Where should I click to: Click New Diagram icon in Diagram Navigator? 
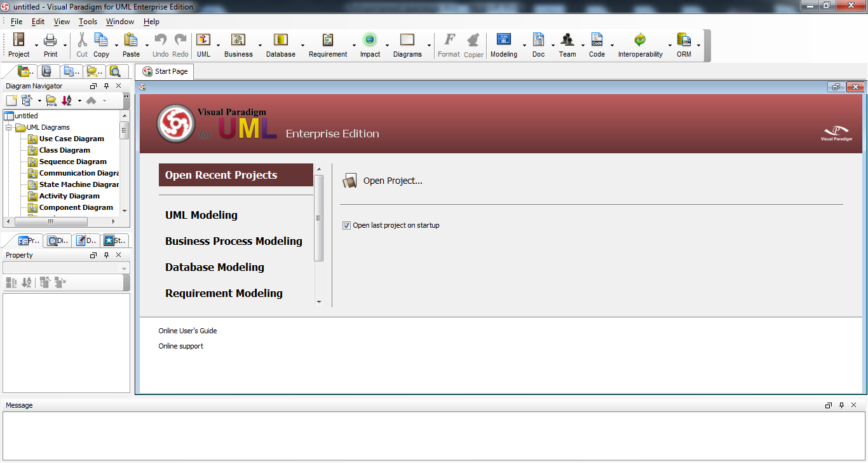(11, 100)
